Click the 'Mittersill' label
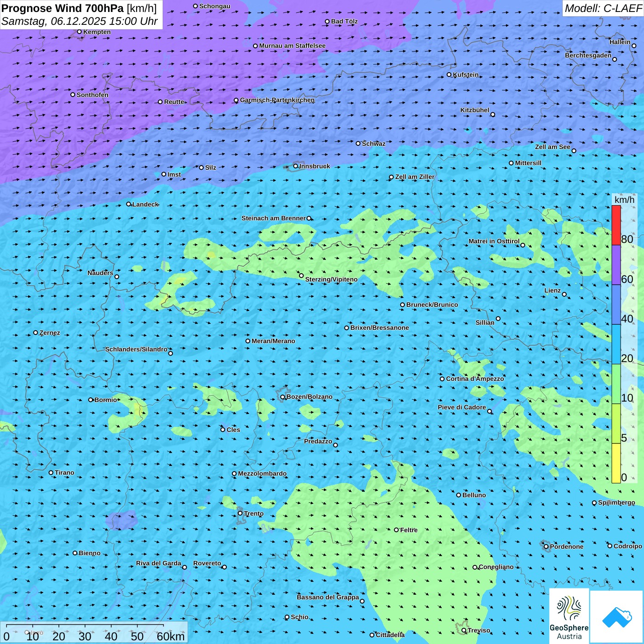 tap(528, 163)
